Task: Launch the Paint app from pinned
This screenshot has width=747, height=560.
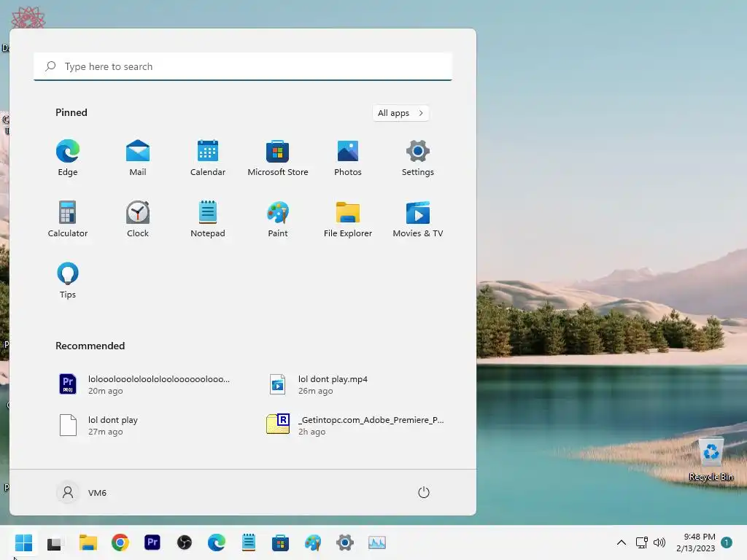Action: coord(278,219)
